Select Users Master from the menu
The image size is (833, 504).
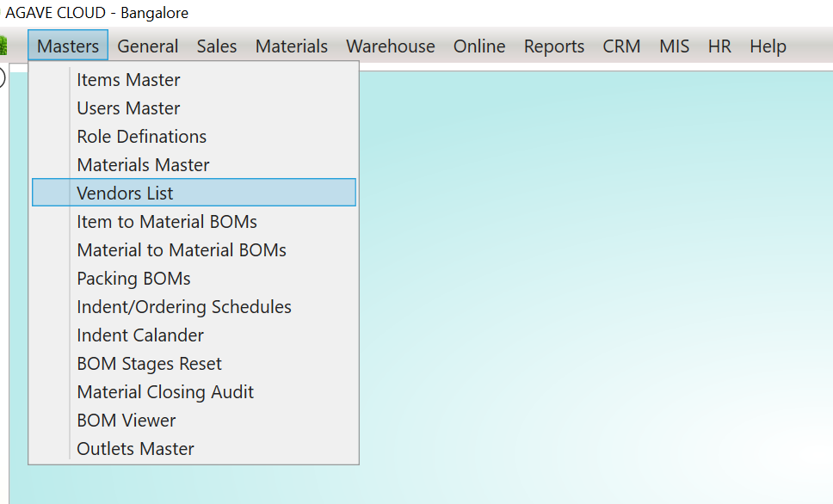[x=128, y=108]
